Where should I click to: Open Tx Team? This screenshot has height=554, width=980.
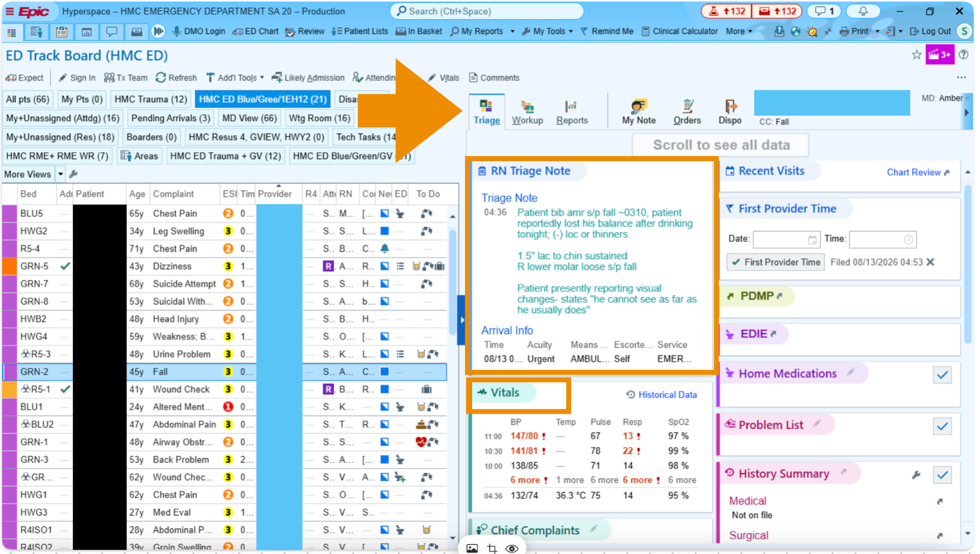coord(126,78)
